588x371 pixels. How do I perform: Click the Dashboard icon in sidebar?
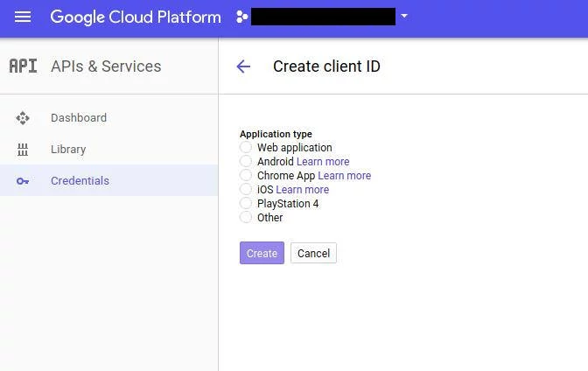23,118
